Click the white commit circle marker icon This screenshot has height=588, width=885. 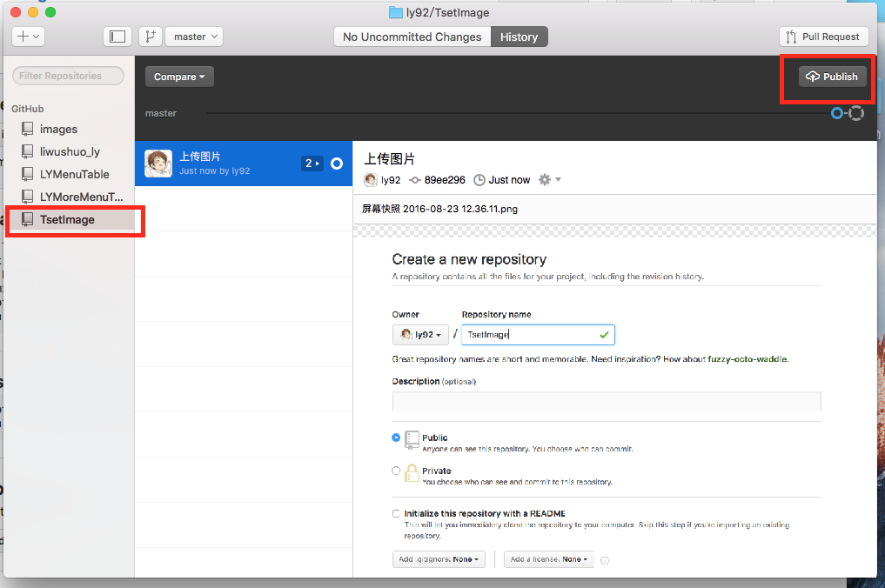[x=337, y=164]
